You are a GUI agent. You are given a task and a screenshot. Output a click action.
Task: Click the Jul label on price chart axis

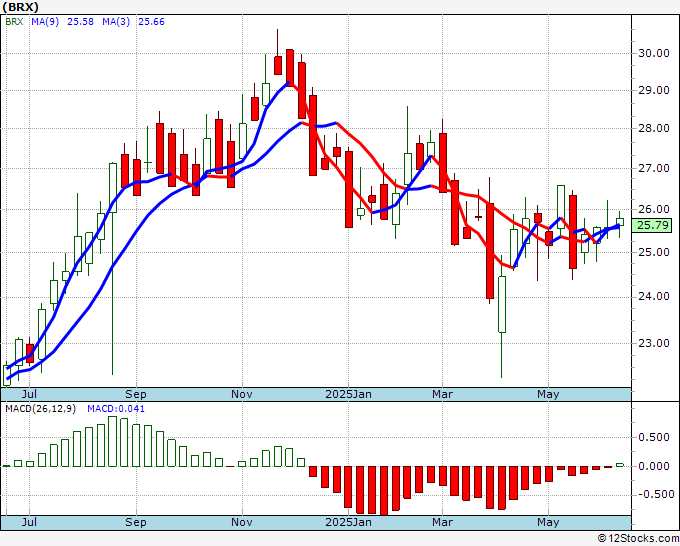[29, 394]
